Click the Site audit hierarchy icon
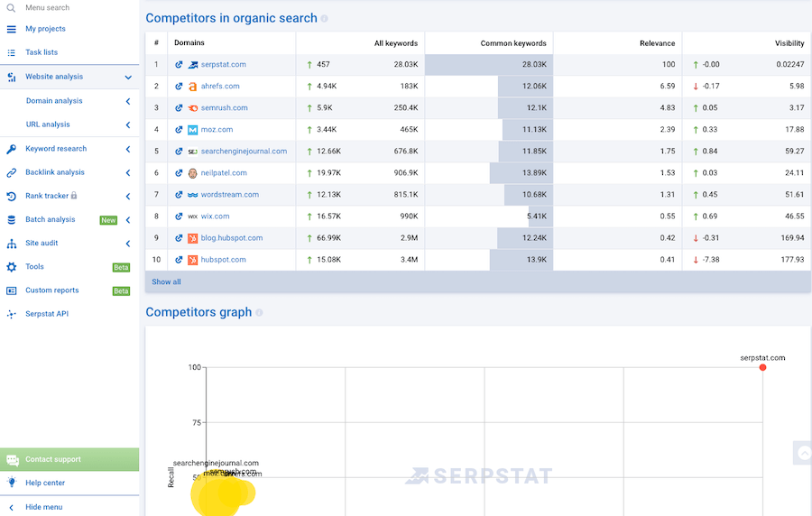The height and width of the screenshot is (516, 812). [12, 244]
